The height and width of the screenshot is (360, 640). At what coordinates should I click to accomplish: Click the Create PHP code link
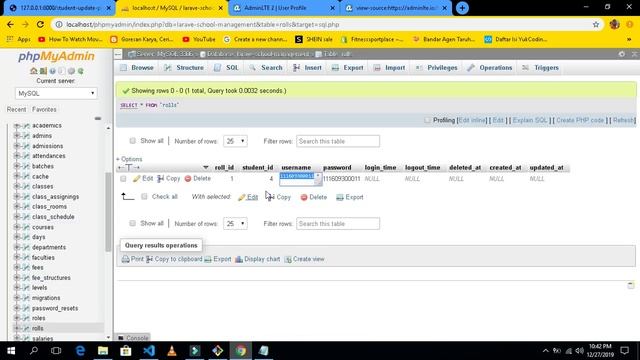tap(580, 120)
